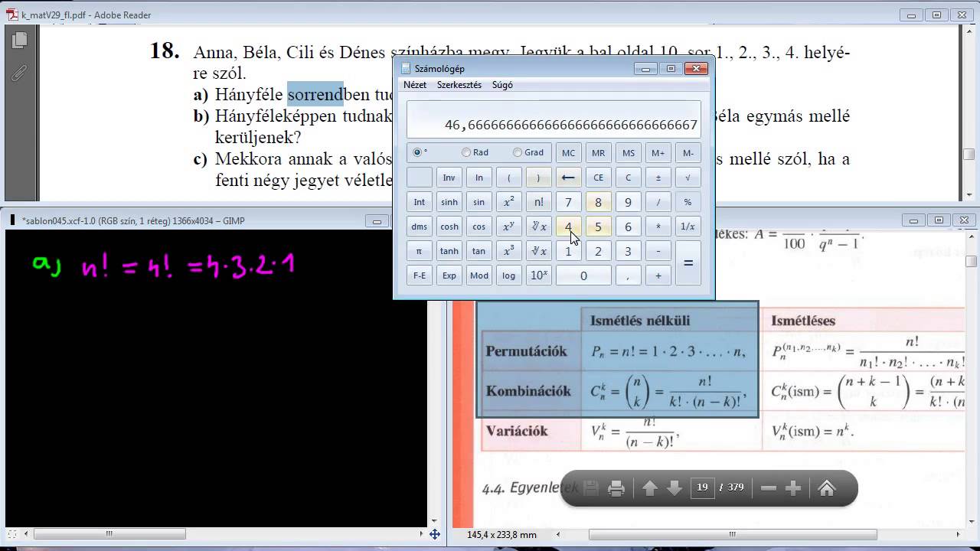Click the M- memory subtract button
Image resolution: width=980 pixels, height=551 pixels.
688,153
